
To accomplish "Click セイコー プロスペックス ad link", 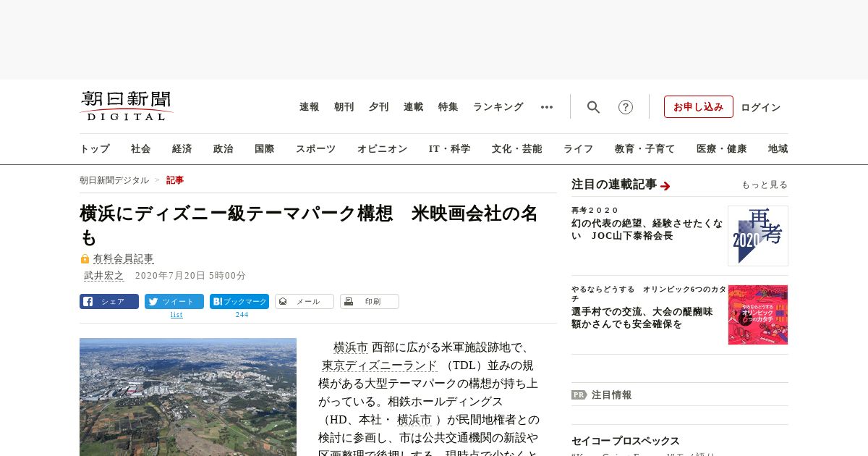I will pyautogui.click(x=626, y=441).
